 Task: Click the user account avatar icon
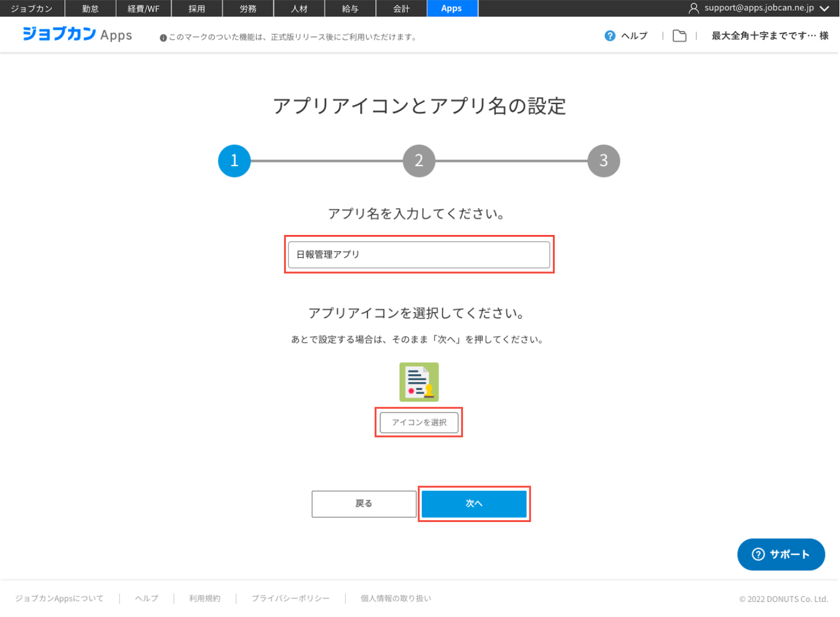tap(693, 8)
